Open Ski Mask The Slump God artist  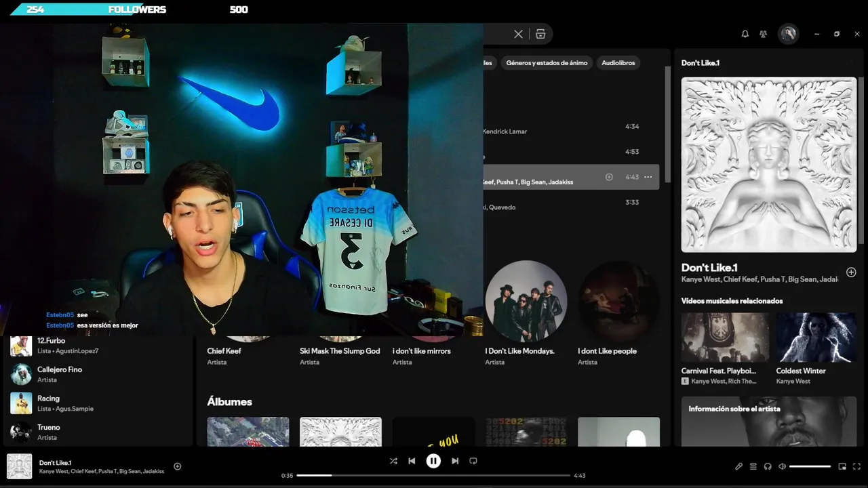[340, 351]
